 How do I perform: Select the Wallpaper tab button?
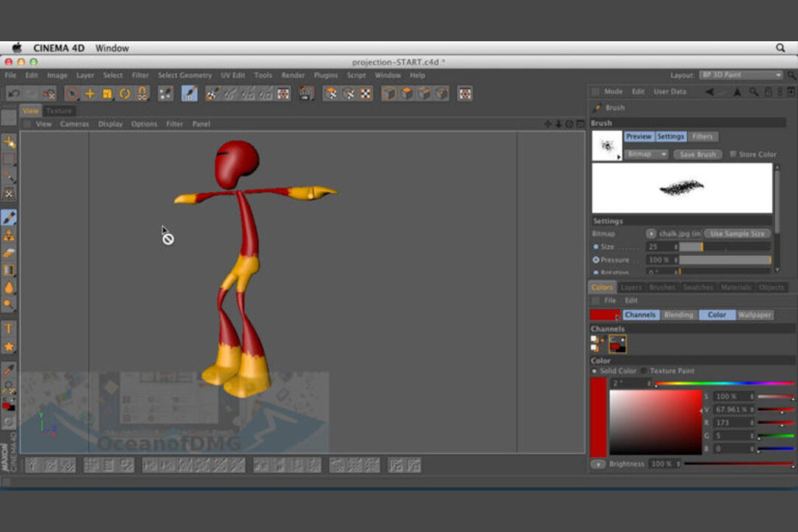755,315
